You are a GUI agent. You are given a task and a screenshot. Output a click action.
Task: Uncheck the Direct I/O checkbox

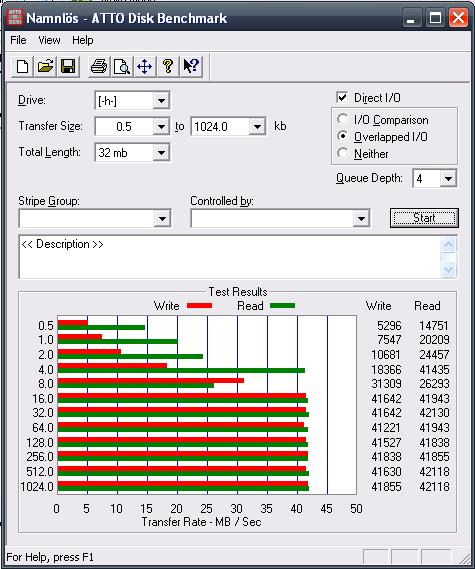[x=342, y=97]
